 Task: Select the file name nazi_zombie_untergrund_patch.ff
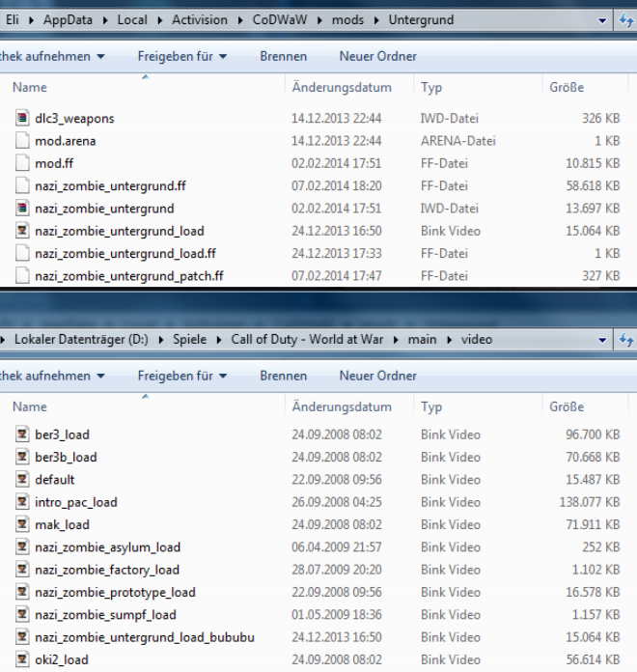[129, 276]
